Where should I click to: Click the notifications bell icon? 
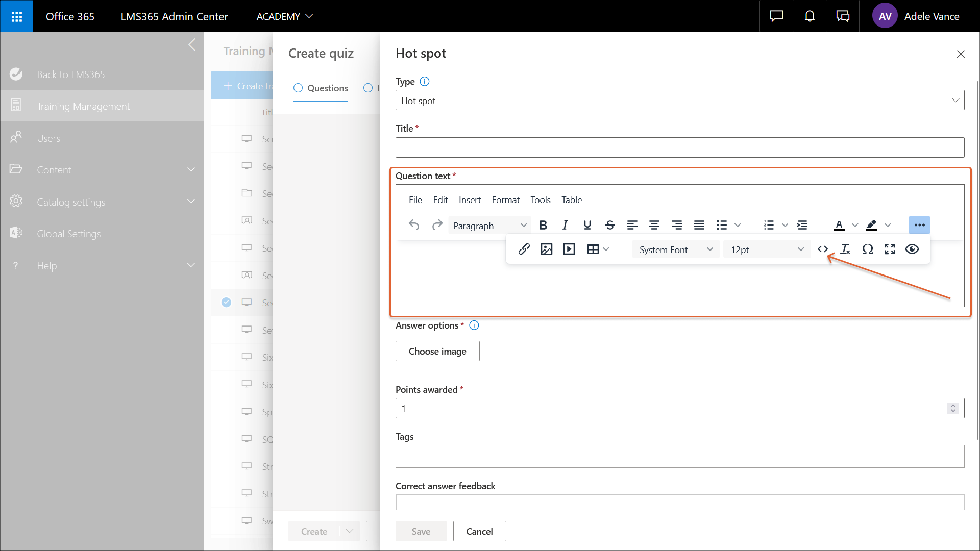point(810,16)
